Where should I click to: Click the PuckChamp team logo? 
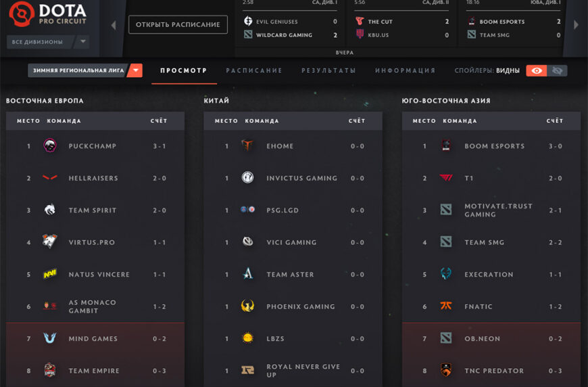pos(50,145)
